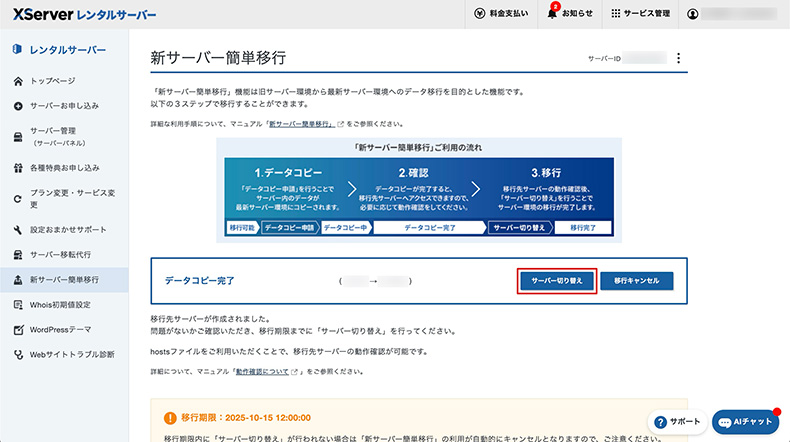Open プラン変更・サービス変更 menu item
Screen dimensions: 790x442
coord(73,198)
